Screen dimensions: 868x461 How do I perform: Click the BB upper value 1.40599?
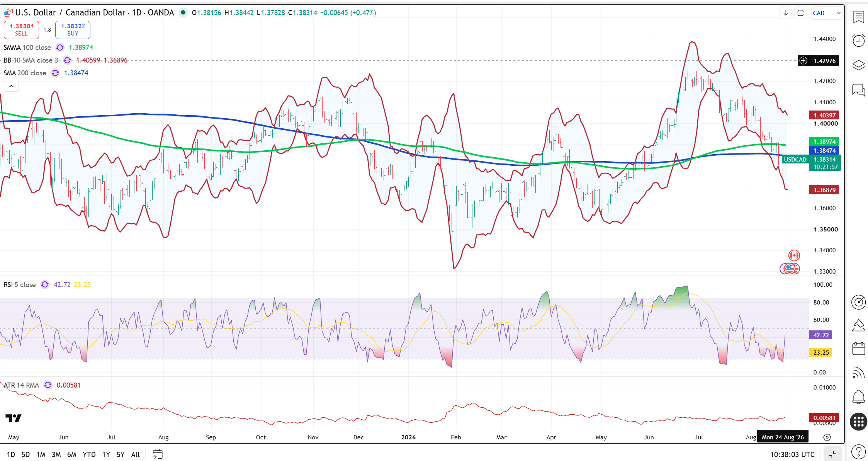click(88, 60)
